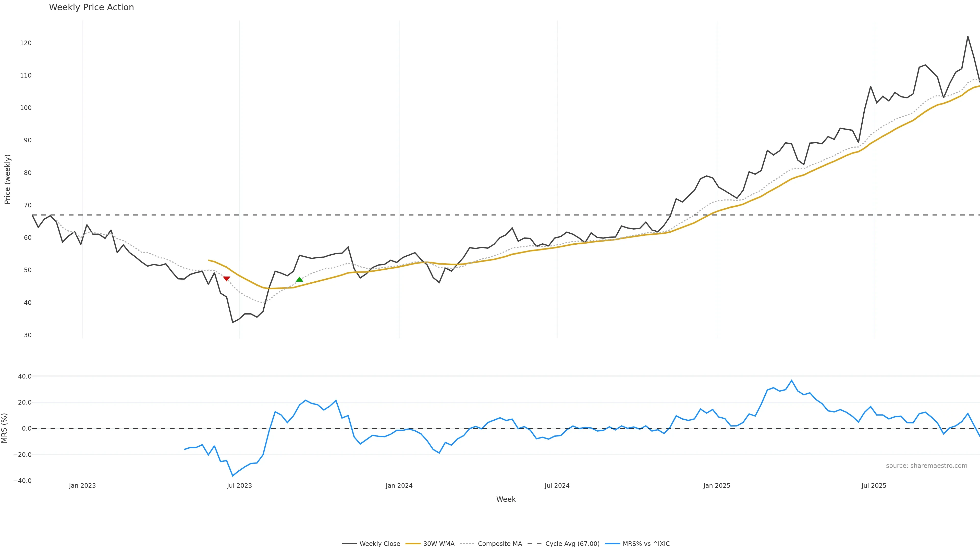
Task: Click the dashed Cycle Avg legend line sample
Action: 534,544
